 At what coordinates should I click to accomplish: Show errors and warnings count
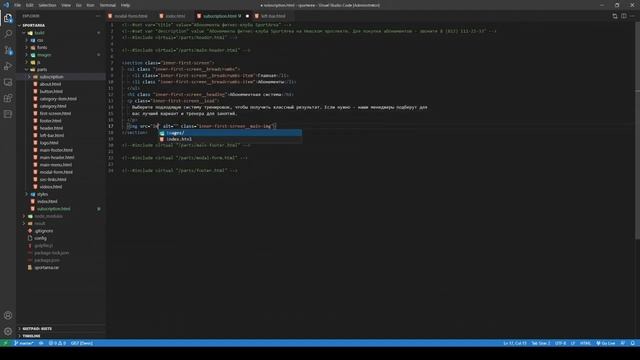point(57,343)
